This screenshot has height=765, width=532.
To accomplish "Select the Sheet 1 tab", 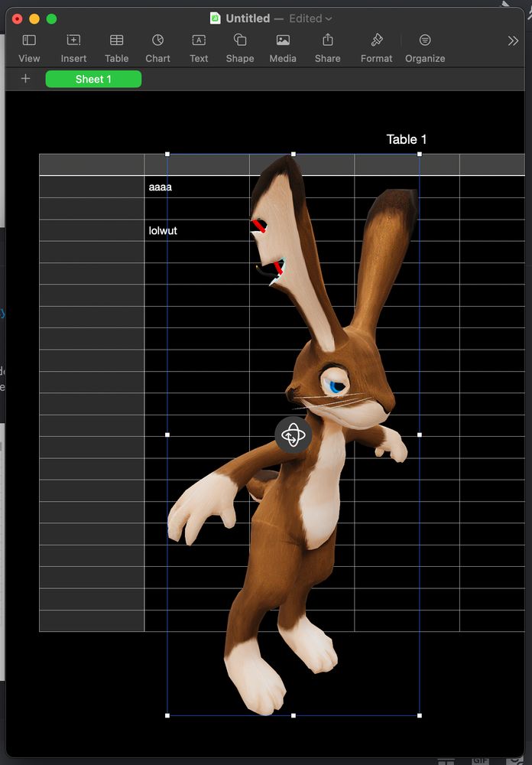I will [x=93, y=79].
